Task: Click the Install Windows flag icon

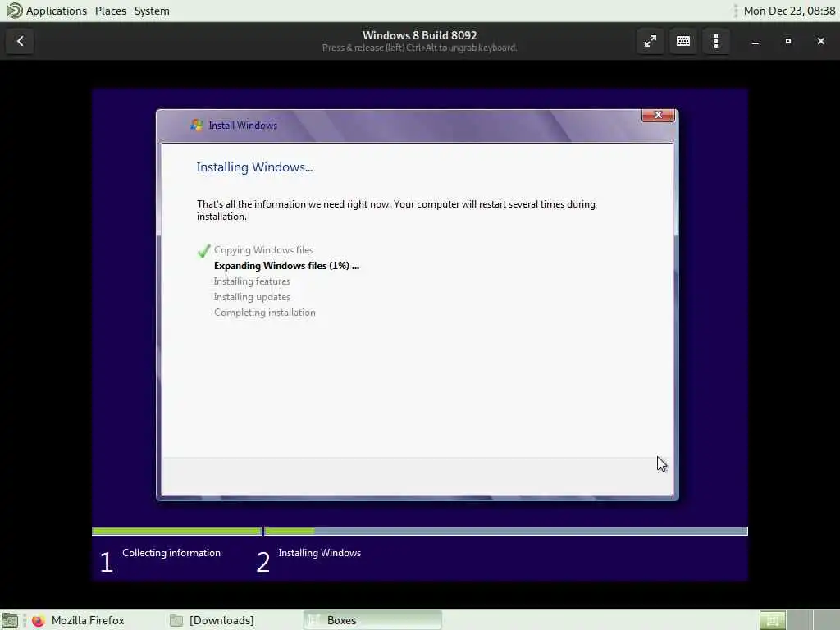Action: 197,125
